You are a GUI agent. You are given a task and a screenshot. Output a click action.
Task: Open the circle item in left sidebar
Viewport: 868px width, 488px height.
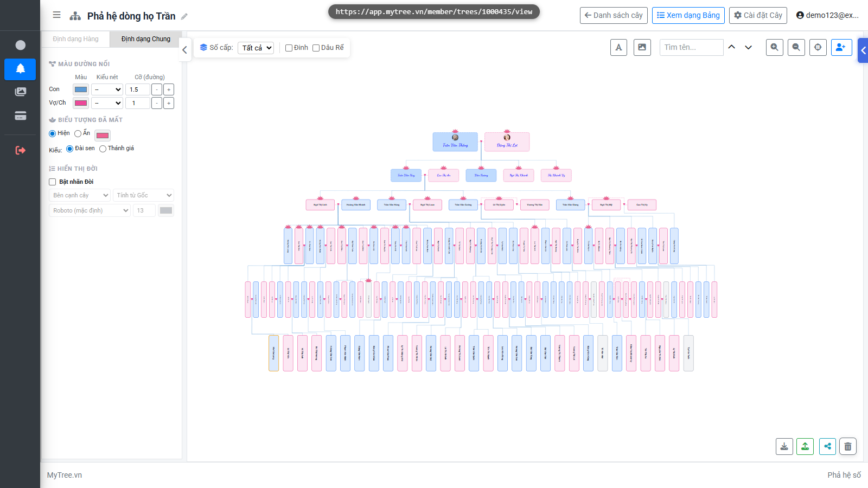[20, 45]
